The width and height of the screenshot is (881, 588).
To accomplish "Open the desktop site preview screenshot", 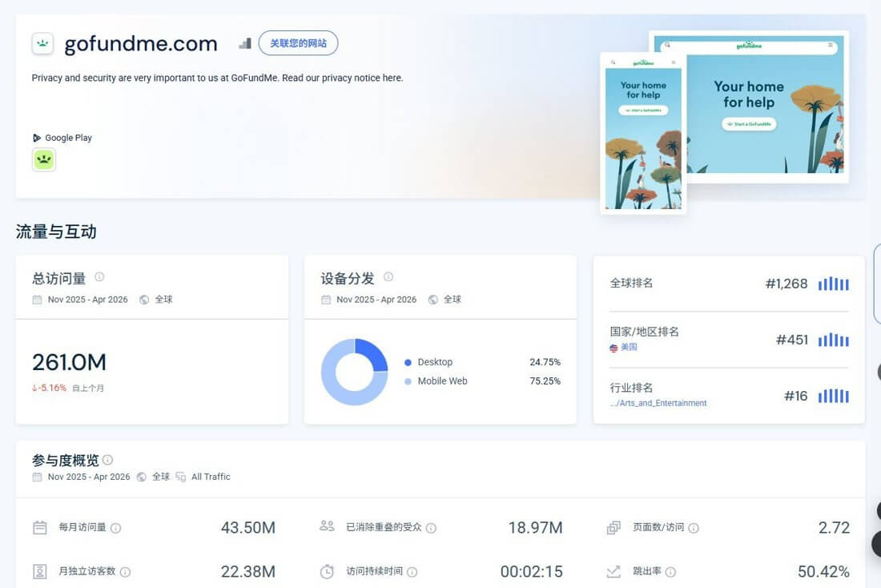I will pos(767,107).
